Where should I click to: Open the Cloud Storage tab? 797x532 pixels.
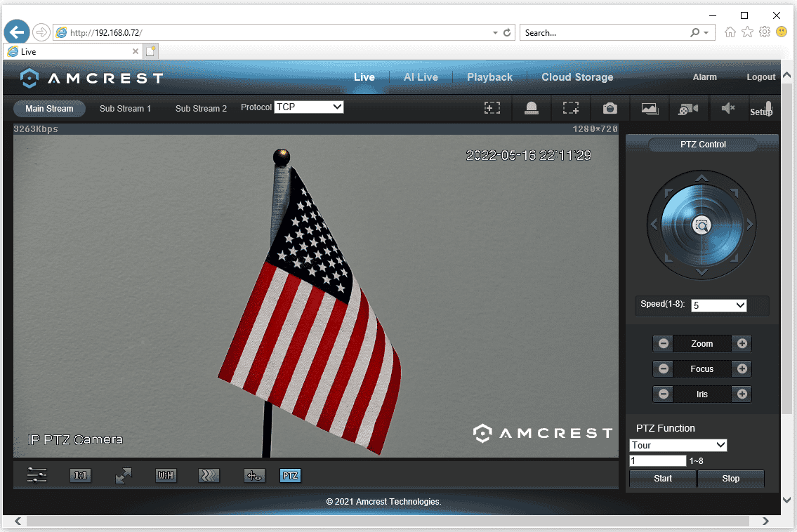coord(577,77)
